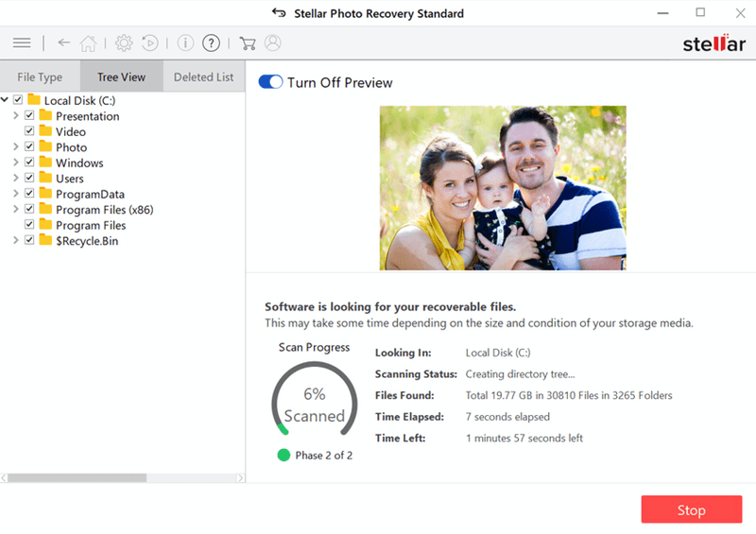Select the $Recycle.Bin folder icon
This screenshot has height=534, width=756.
click(x=45, y=240)
